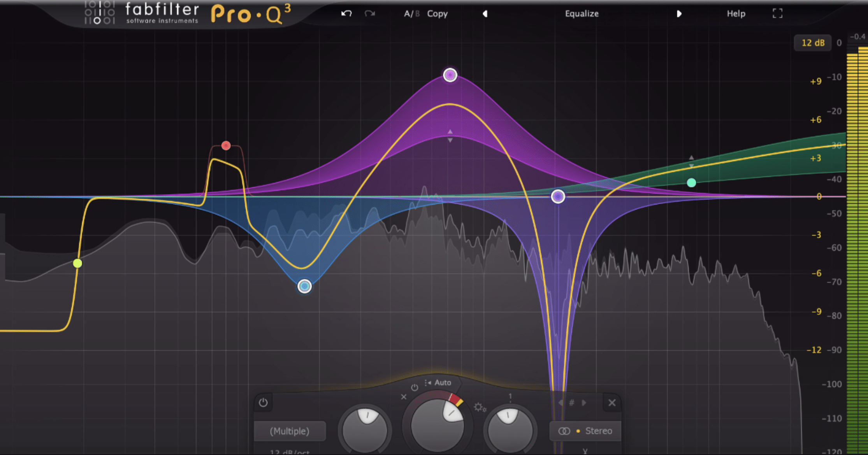868x455 pixels.
Task: Click the band number # icon
Action: [x=572, y=402]
